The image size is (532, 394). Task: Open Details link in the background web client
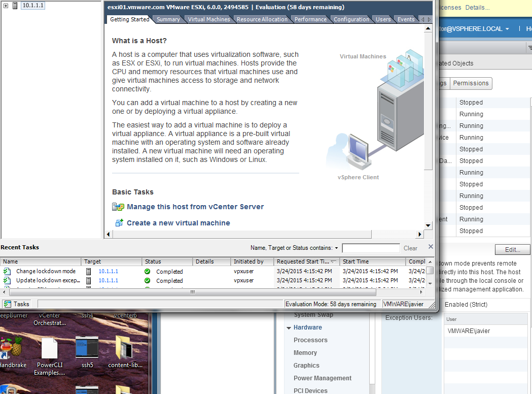pos(477,8)
